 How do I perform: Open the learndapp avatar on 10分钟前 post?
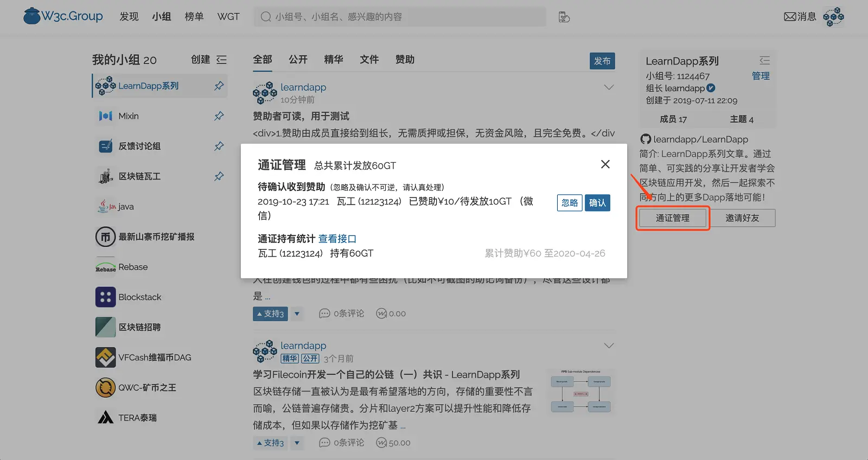pos(265,93)
